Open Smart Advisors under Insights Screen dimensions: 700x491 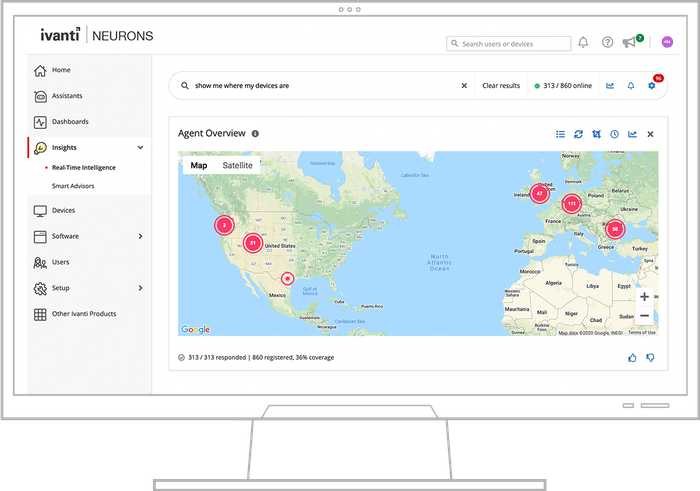coord(74,186)
